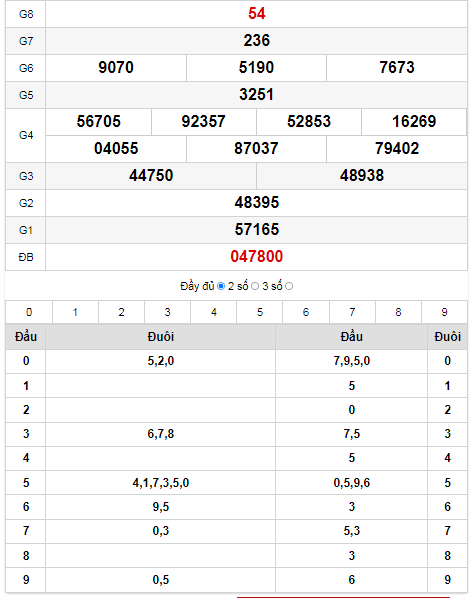The image size is (471, 598).
Task: Choose digit filter 1 in number strip
Action: [75, 312]
